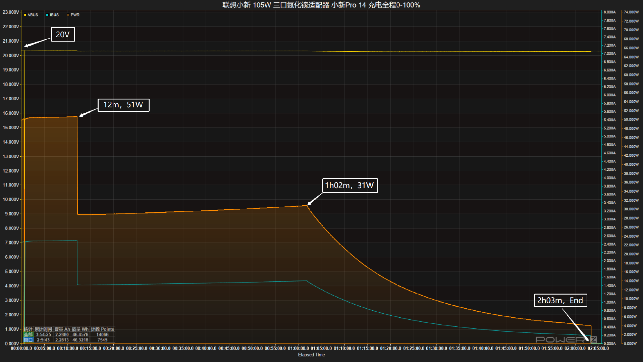644x362 pixels.
Task: Select the blue 窗口 statistics row label
Action: [x=28, y=340]
